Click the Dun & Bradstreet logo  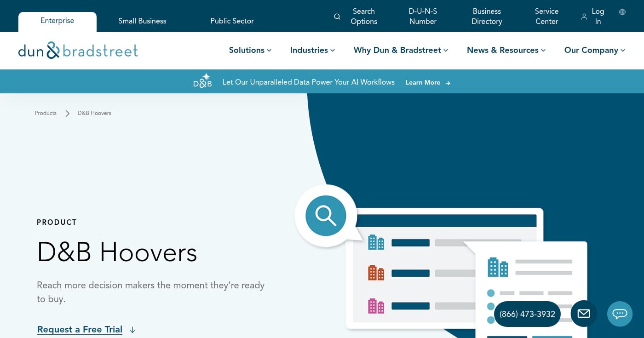78,50
